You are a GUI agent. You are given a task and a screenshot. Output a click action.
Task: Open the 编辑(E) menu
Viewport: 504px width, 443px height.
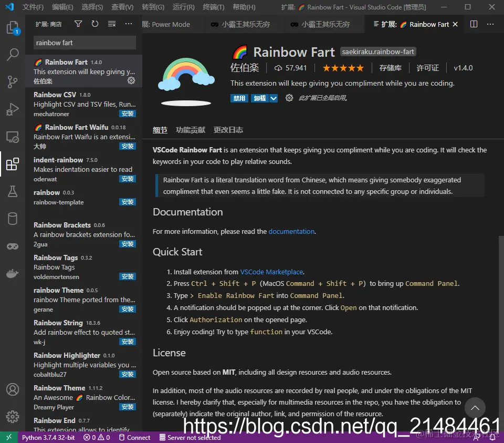(62, 7)
